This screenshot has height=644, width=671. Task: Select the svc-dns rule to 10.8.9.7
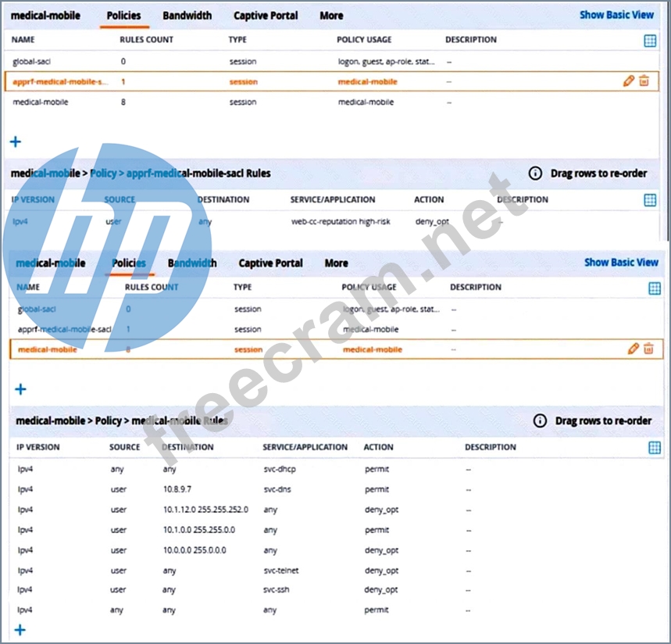[x=337, y=489]
